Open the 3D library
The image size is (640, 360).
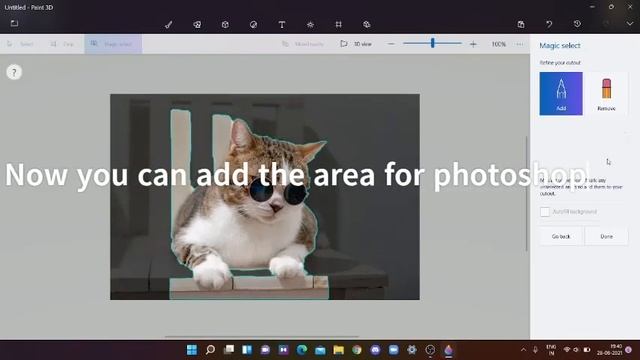click(367, 24)
